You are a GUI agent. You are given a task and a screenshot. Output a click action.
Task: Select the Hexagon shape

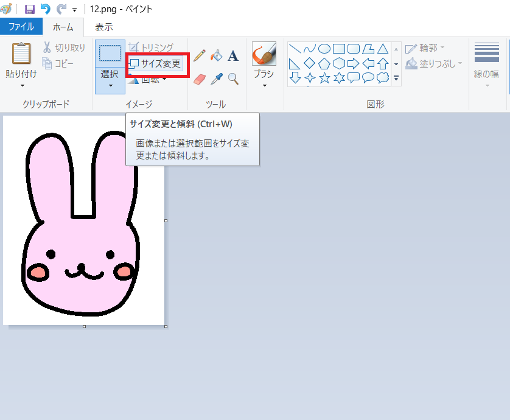339,63
